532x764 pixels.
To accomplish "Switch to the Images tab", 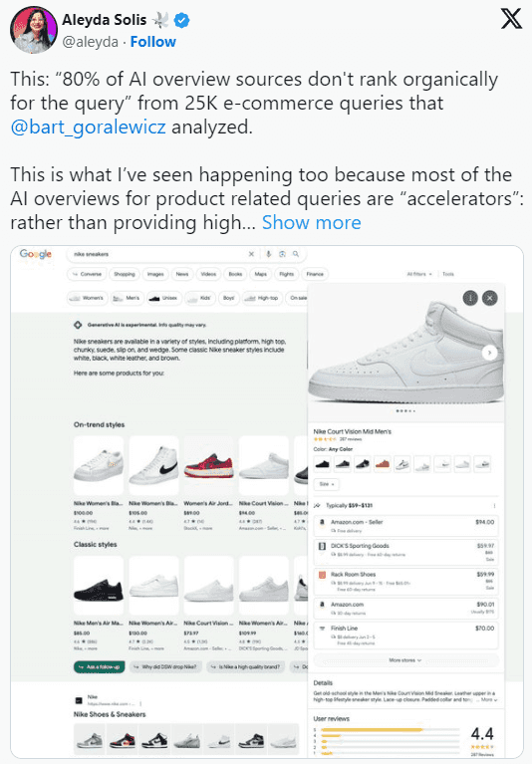I will coord(155,274).
